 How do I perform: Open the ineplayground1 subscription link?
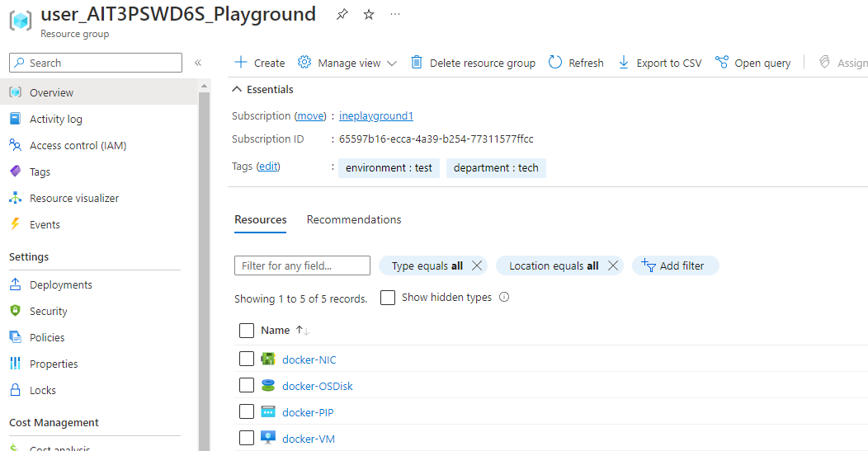(x=375, y=116)
